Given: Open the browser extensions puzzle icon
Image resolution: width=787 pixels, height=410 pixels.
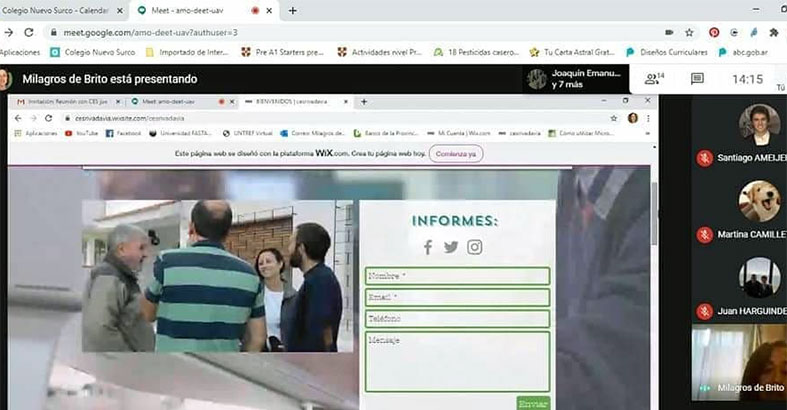Looking at the screenshot, I should click(x=773, y=33).
